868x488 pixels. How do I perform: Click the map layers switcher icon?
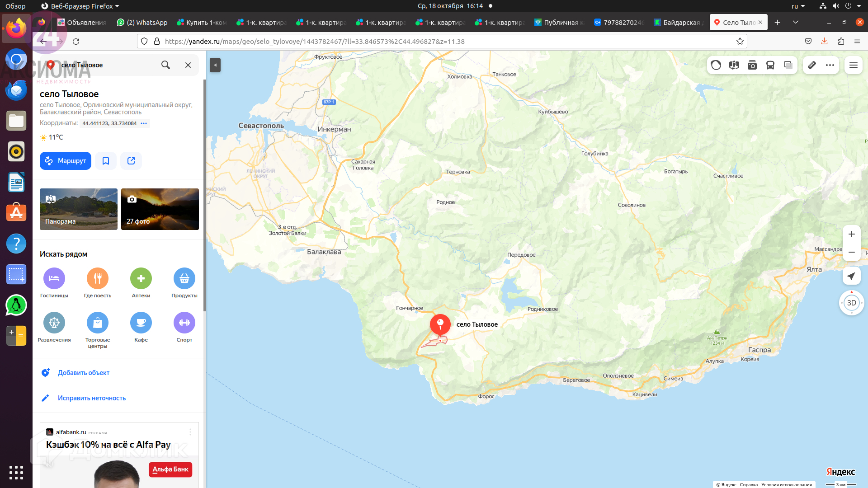tap(788, 65)
